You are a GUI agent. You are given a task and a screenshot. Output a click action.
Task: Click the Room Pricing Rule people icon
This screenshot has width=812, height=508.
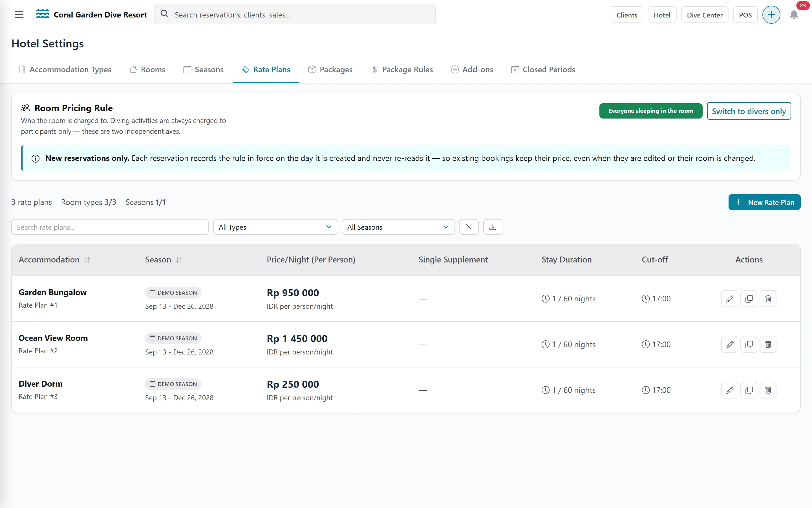coord(25,108)
